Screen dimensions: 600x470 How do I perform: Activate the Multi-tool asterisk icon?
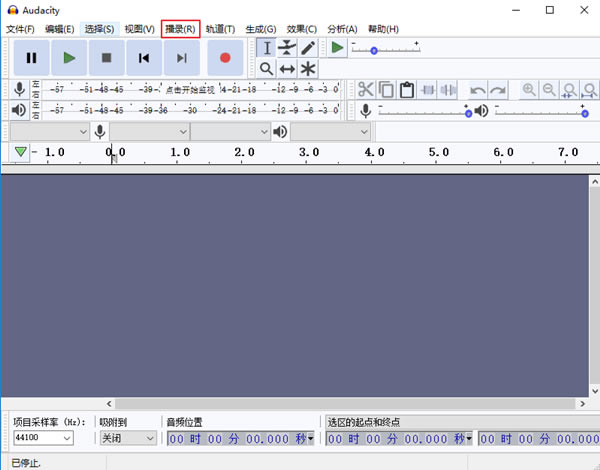(308, 68)
